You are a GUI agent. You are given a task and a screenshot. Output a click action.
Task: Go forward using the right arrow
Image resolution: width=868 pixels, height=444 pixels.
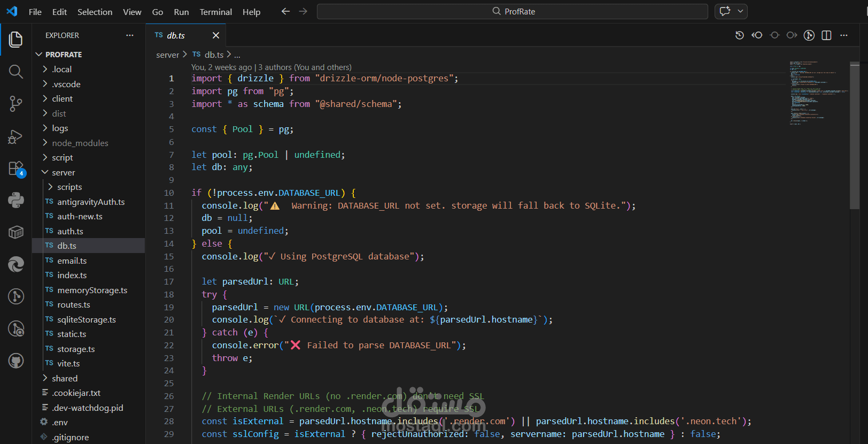[x=303, y=11]
